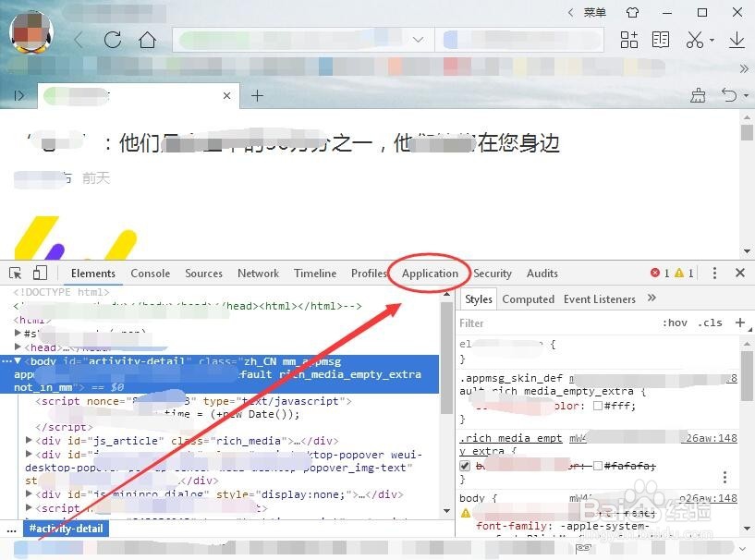Collapse the body activity-detail node
The image size is (755, 560).
pyautogui.click(x=18, y=360)
